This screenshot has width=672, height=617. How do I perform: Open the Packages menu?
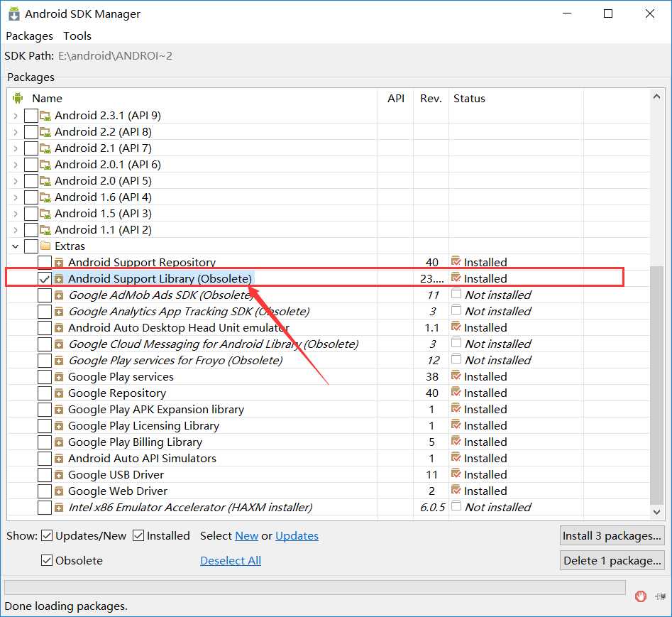[x=29, y=36]
